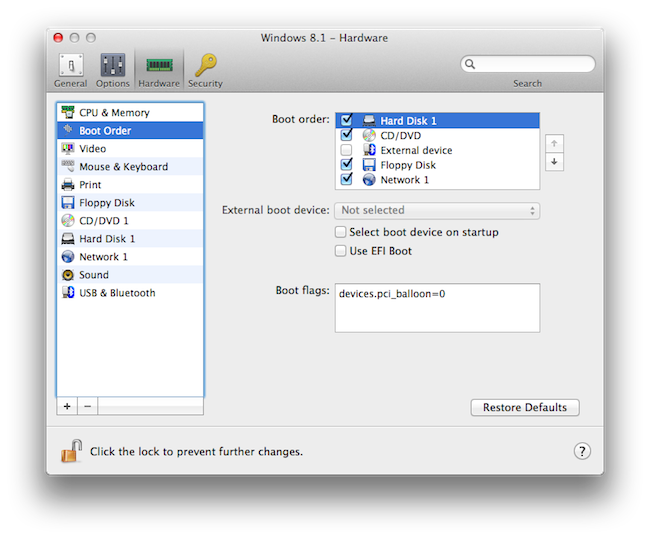Select Sound in hardware list
Image resolution: width=650 pixels, height=539 pixels.
click(130, 275)
